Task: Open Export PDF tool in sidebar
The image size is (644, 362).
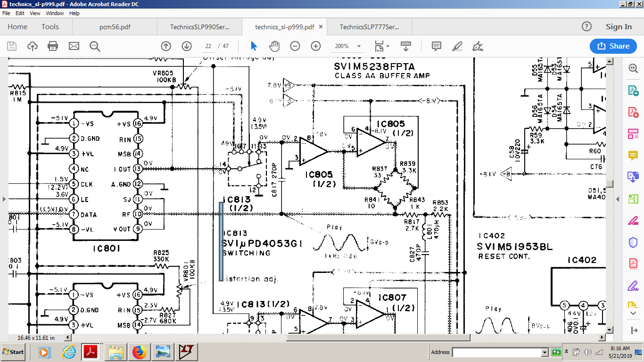Action: pos(633,90)
